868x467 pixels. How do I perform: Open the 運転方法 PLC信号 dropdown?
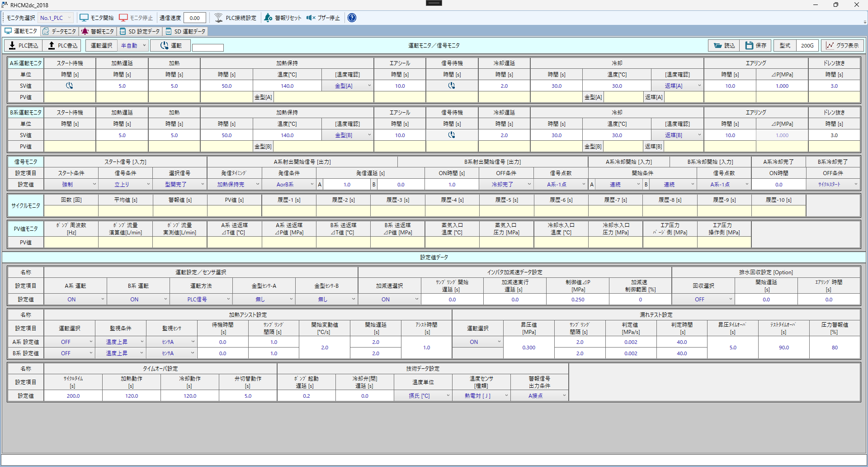(x=201, y=300)
